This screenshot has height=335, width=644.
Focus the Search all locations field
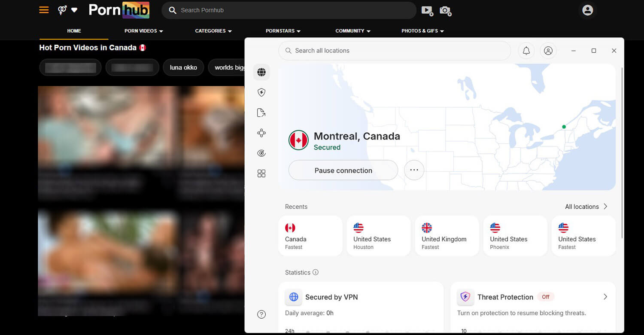tap(395, 51)
